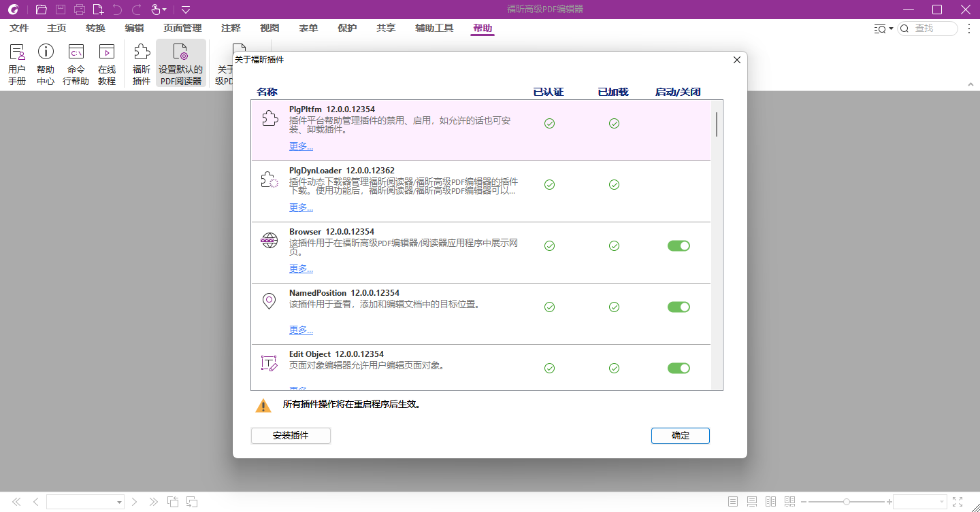
Task: Select the 福昕插件 toolbar icon
Action: [140, 63]
